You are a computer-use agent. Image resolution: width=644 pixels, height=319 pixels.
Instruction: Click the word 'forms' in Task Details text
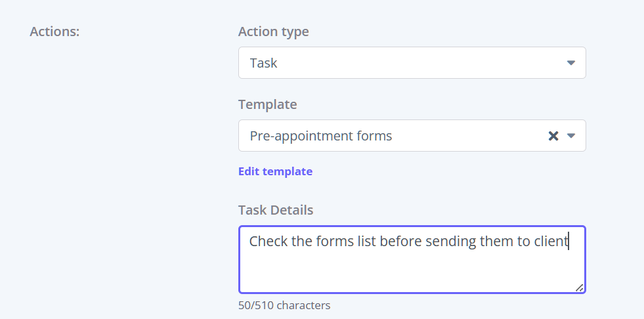click(335, 242)
